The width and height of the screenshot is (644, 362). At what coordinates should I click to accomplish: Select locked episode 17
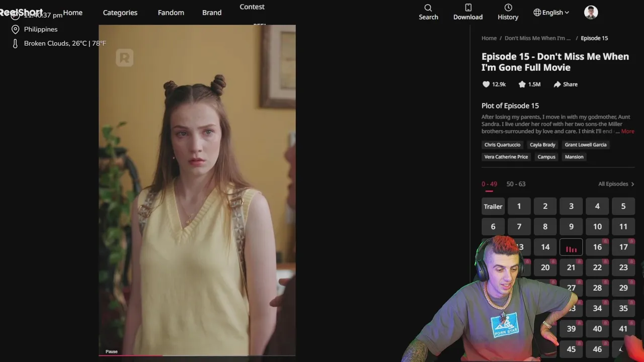pos(623,247)
